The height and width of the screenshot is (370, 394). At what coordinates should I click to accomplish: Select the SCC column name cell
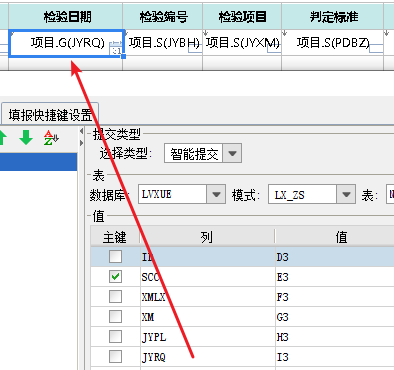pyautogui.click(x=208, y=277)
